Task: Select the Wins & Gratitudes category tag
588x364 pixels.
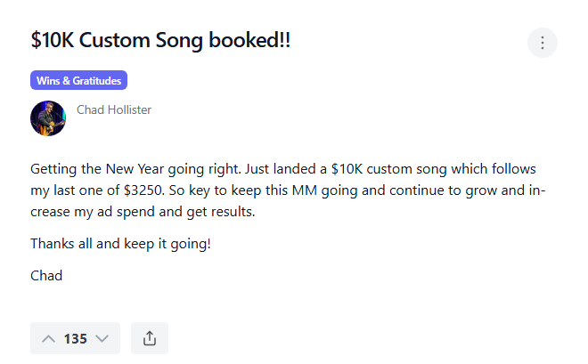Action: [x=79, y=81]
